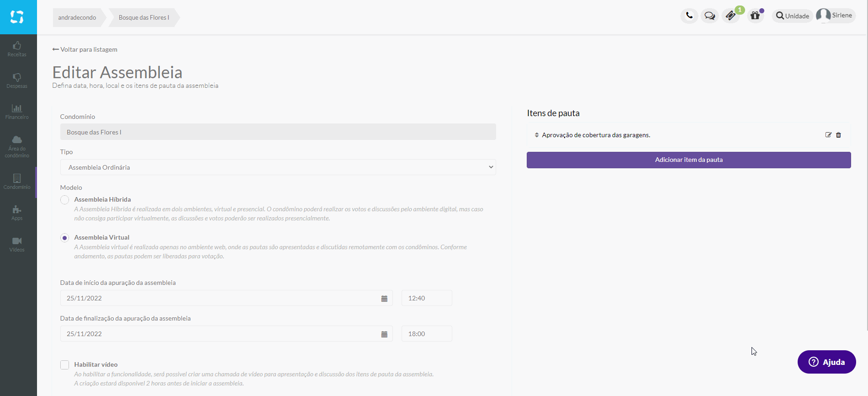The image size is (868, 396).
Task: Open the chat messages icon
Action: pyautogui.click(x=709, y=16)
